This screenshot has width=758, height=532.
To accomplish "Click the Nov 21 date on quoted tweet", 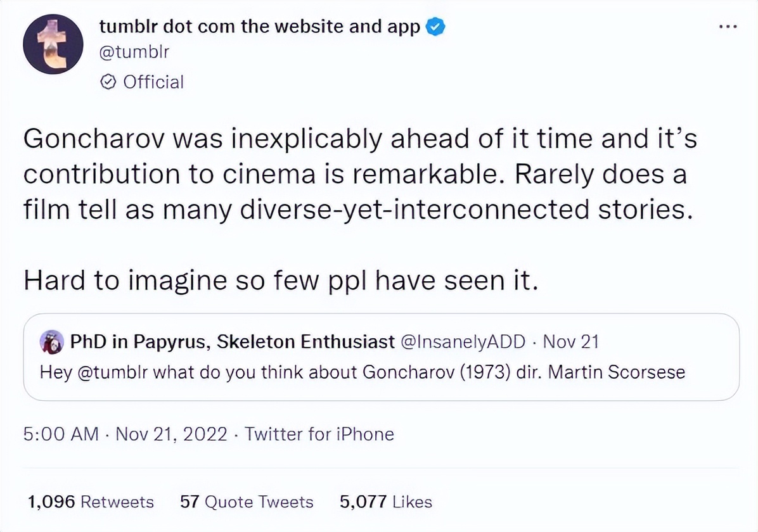I will click(571, 342).
